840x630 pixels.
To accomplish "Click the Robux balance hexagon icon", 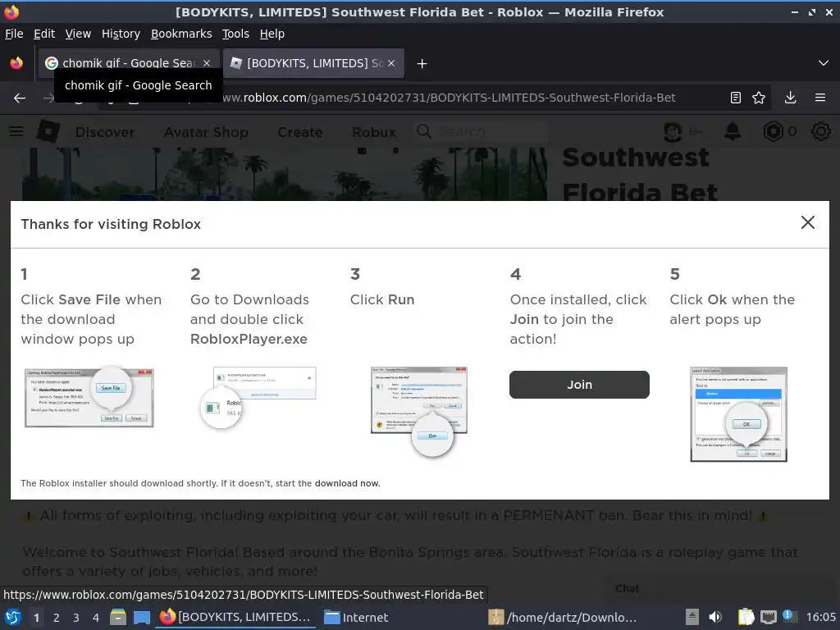I will (773, 131).
